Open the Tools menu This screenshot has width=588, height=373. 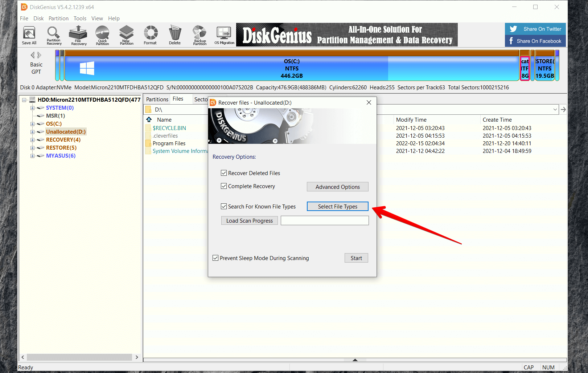coord(80,19)
